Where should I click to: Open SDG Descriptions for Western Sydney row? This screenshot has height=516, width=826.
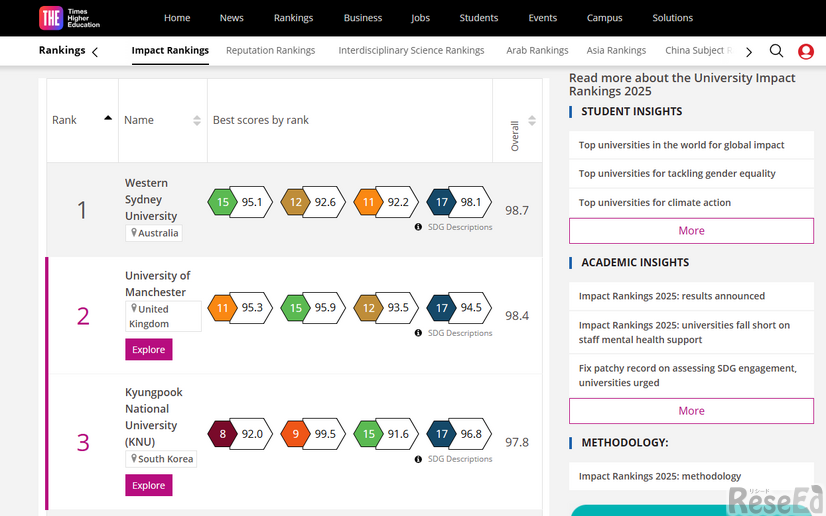[x=460, y=227]
